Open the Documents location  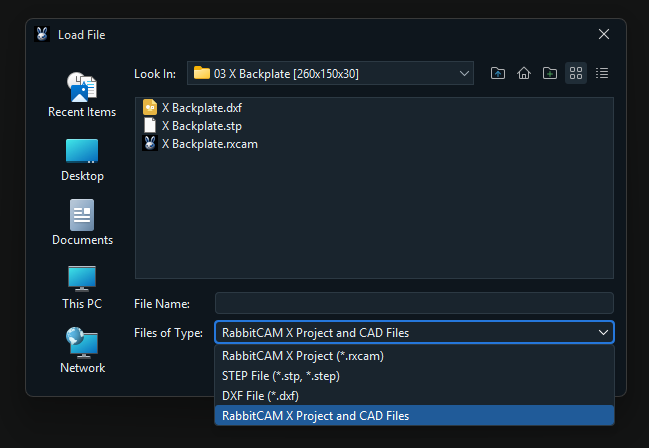tap(82, 223)
